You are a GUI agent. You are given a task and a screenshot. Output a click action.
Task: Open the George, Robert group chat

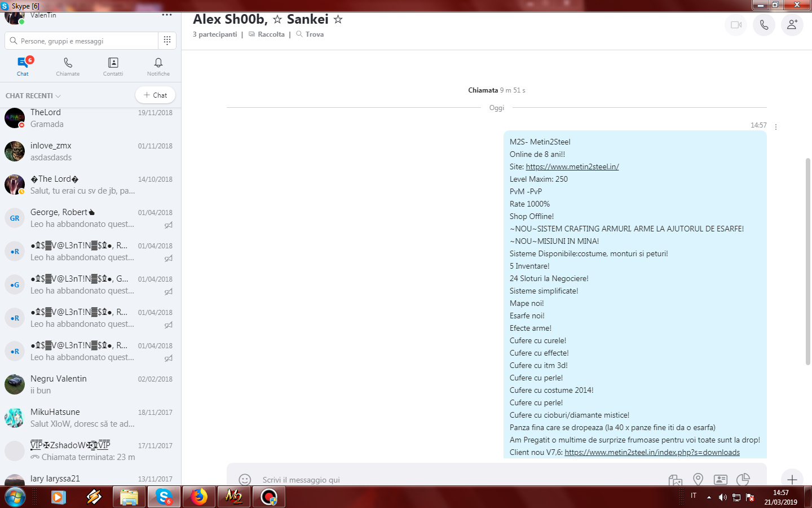90,218
